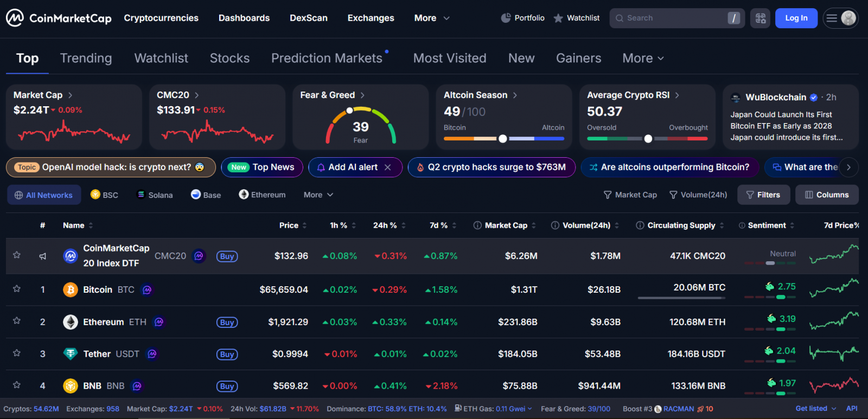Click the yellow BNB coin logo

(x=71, y=386)
